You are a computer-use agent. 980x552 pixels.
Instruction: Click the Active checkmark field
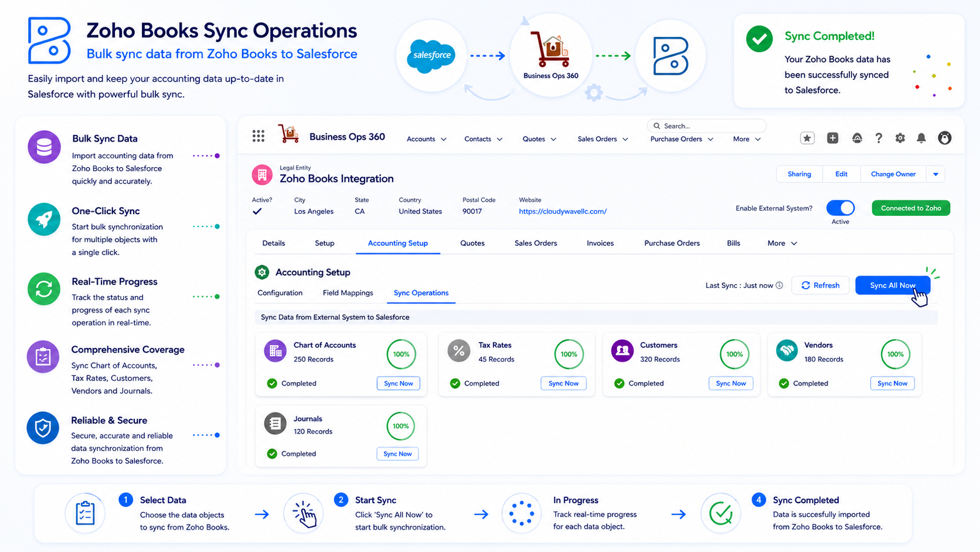[257, 211]
